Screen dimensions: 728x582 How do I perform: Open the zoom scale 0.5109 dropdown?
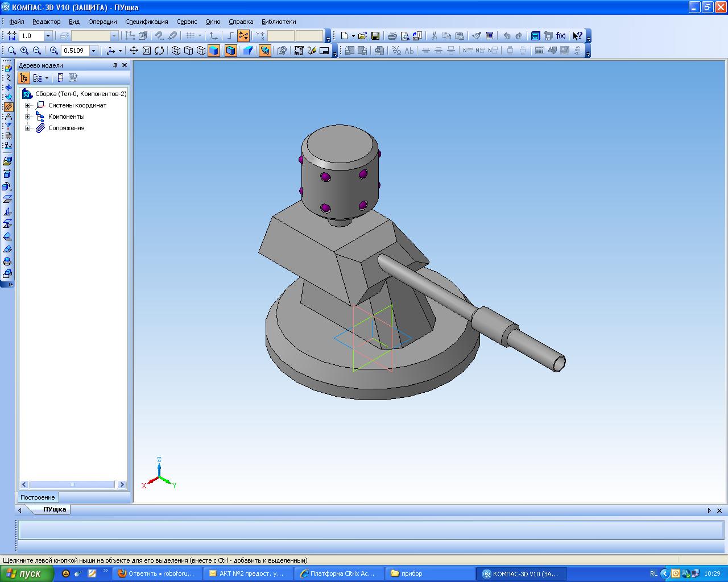coord(94,51)
